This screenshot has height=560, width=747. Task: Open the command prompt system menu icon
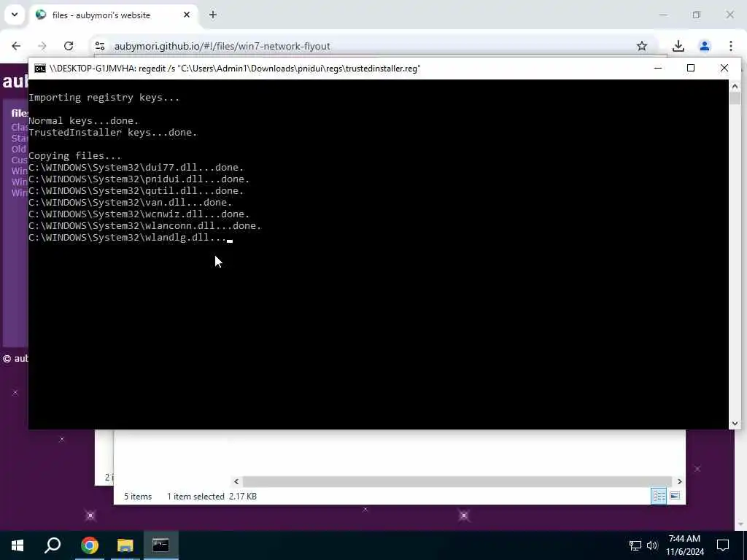point(40,69)
